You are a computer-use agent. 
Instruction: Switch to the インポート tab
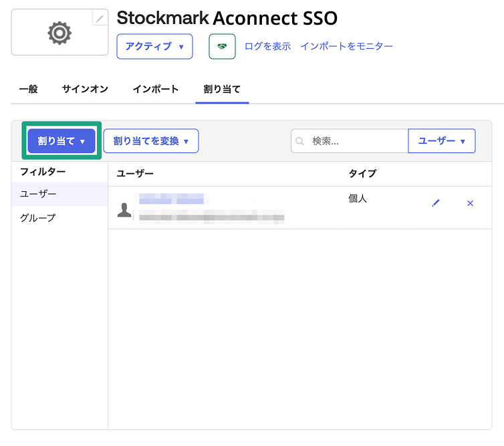click(x=156, y=89)
